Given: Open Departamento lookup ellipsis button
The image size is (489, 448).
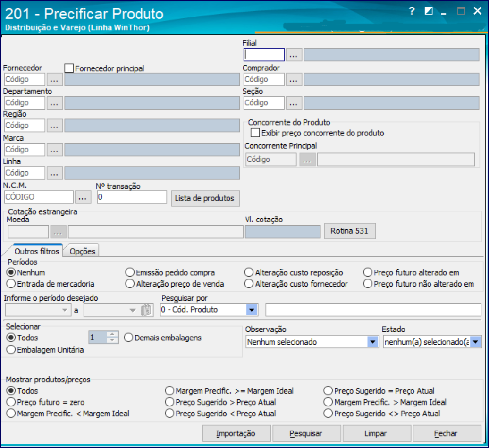Looking at the screenshot, I should 54,103.
